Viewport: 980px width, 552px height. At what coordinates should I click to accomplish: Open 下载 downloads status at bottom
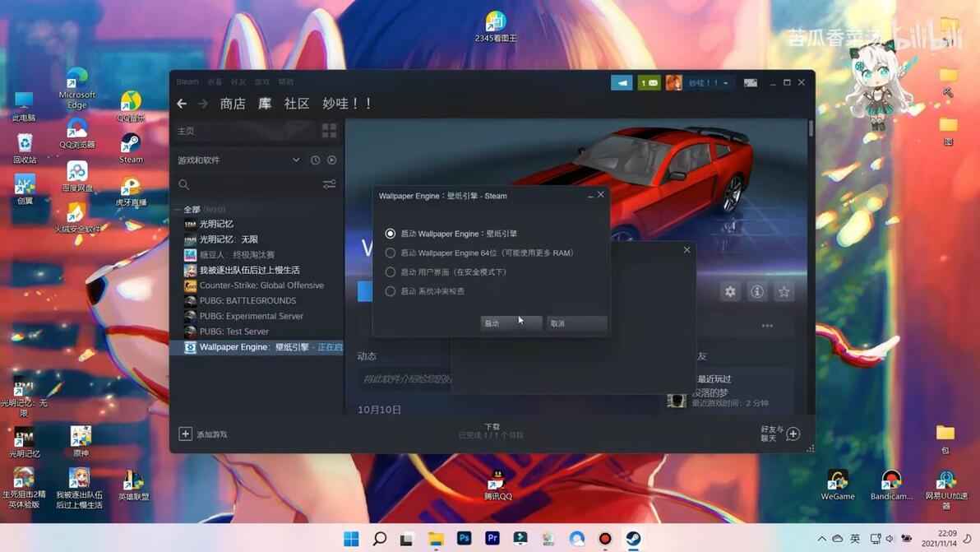(x=492, y=430)
